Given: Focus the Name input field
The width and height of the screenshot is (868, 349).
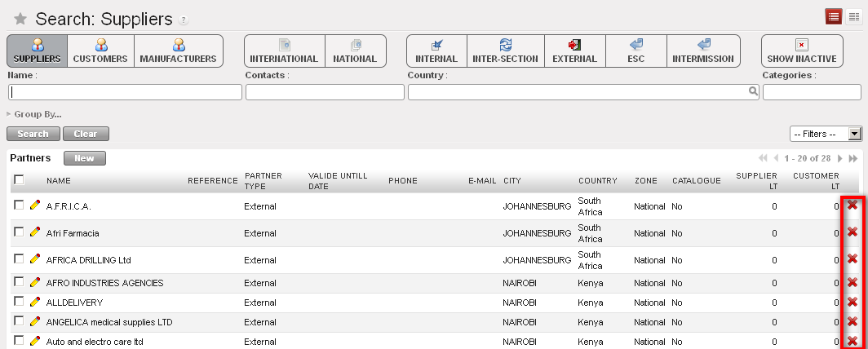Looking at the screenshot, I should click(x=124, y=92).
